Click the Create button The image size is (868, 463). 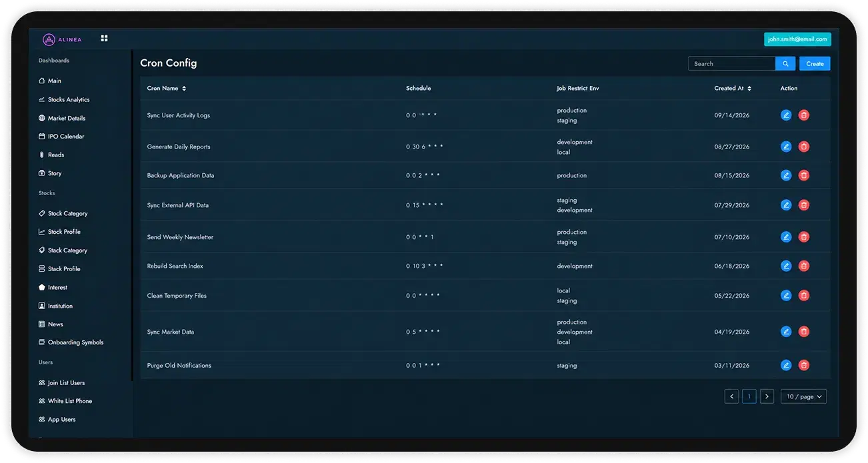815,64
